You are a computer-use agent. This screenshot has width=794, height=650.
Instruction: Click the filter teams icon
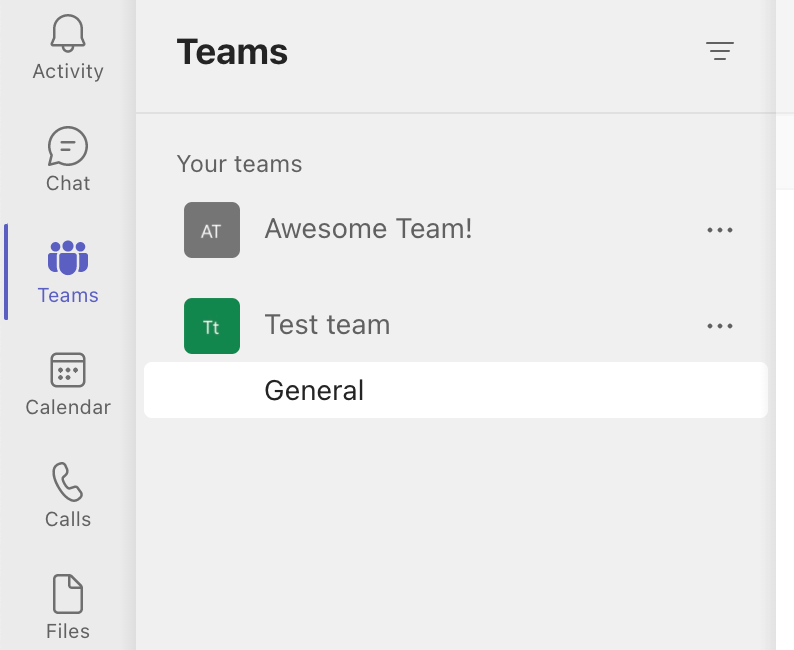click(720, 51)
